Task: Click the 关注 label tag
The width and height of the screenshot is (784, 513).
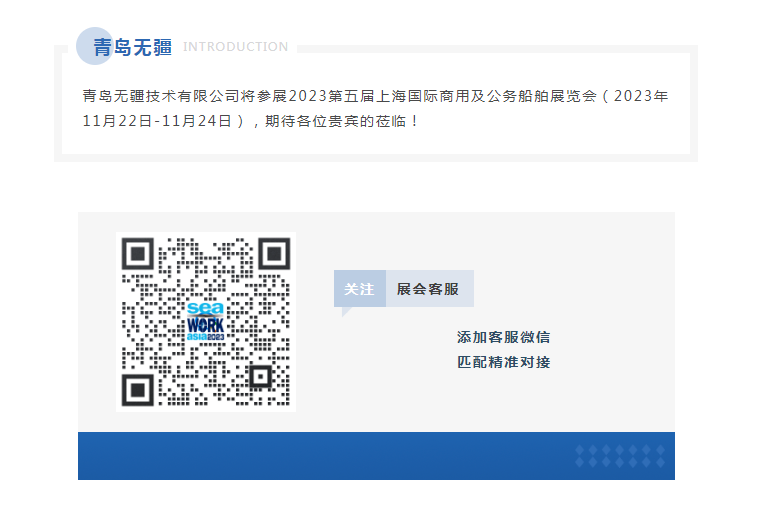Action: pos(360,288)
